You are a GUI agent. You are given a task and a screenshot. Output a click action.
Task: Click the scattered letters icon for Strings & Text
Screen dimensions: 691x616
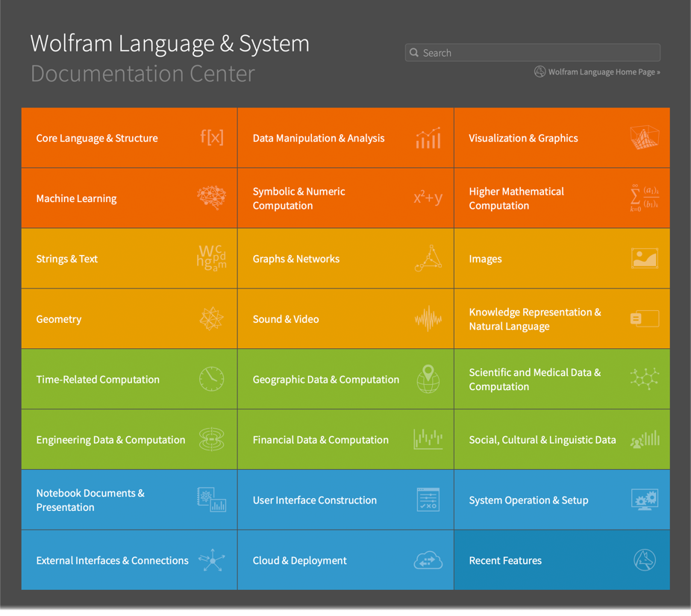pos(211,258)
